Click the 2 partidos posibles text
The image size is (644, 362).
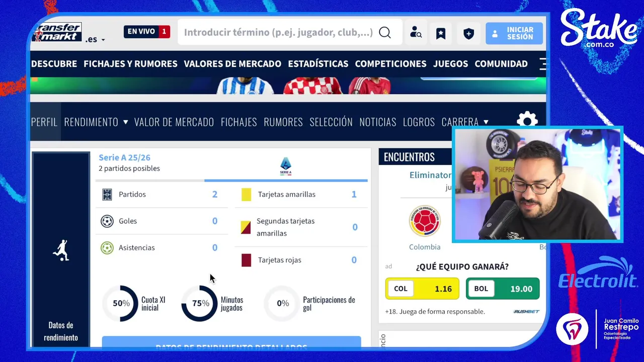click(129, 168)
